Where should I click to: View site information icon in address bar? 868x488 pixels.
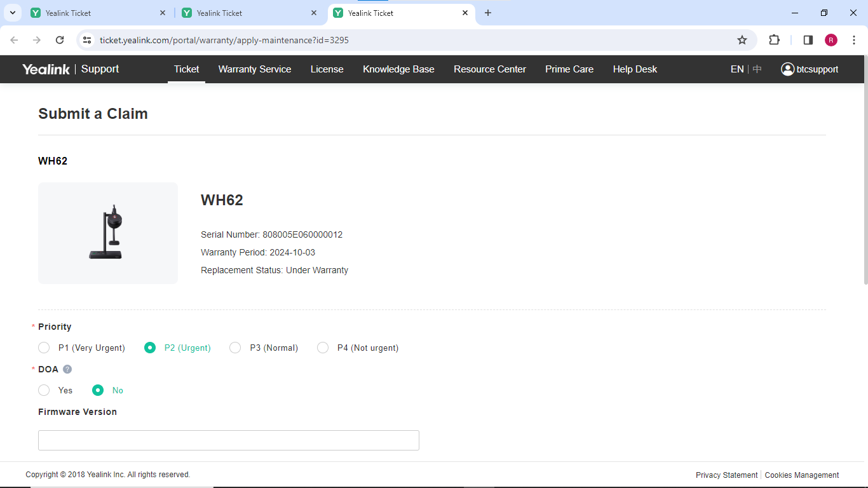click(x=88, y=40)
